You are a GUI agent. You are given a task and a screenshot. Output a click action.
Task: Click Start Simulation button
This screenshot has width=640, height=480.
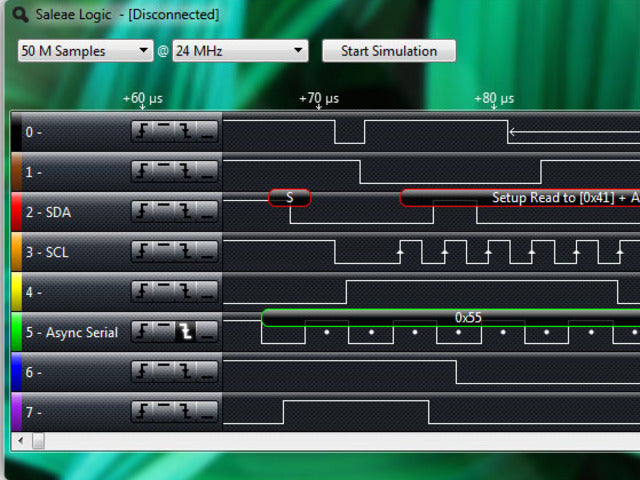[389, 51]
